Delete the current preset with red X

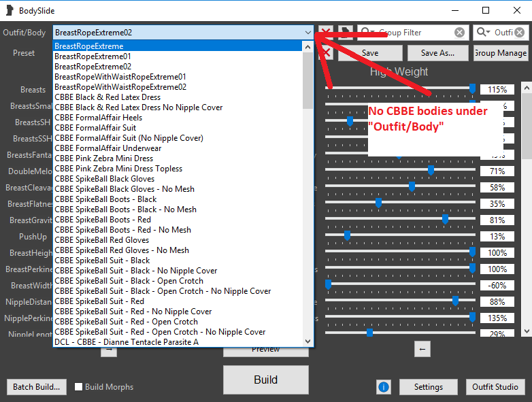(x=326, y=53)
